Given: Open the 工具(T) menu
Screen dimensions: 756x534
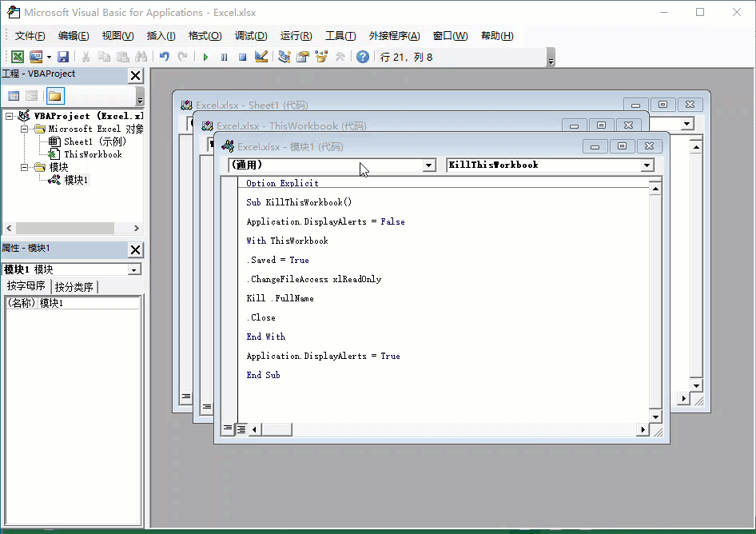Looking at the screenshot, I should tap(340, 36).
